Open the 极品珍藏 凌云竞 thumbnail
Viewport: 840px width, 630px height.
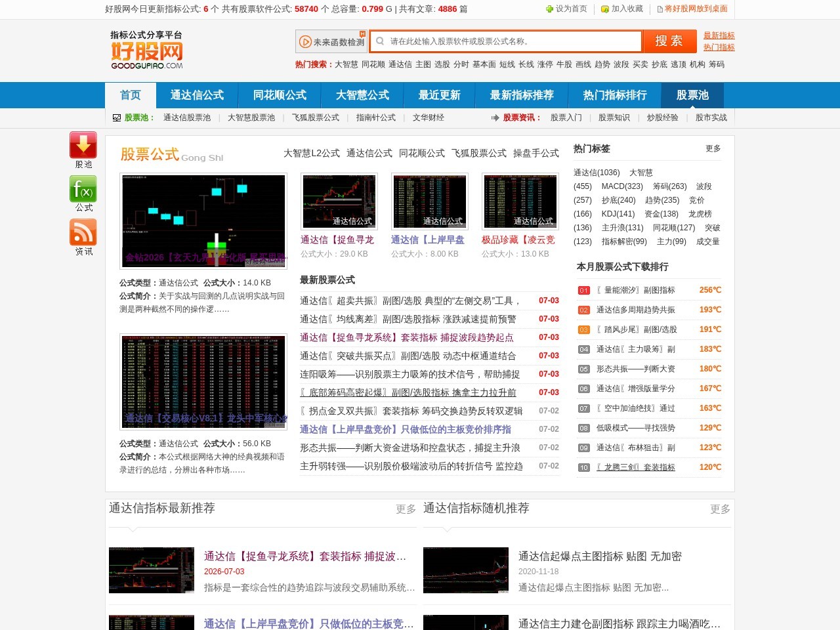tap(520, 201)
